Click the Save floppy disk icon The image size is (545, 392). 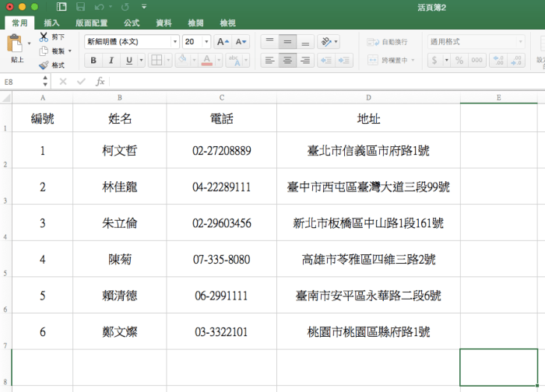click(80, 7)
